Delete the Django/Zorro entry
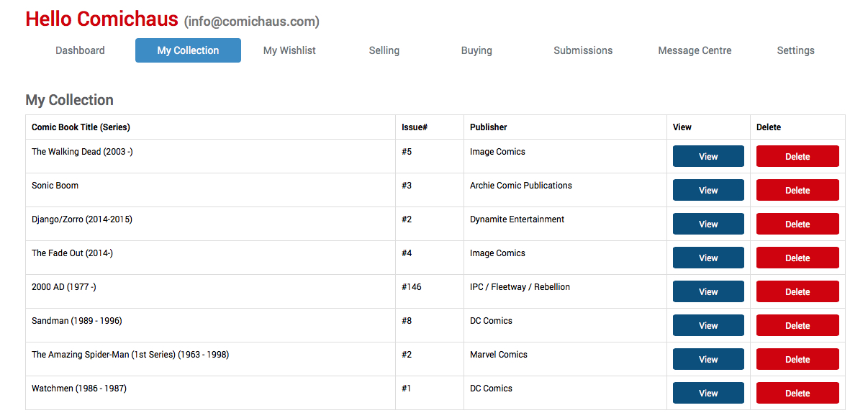 [797, 224]
